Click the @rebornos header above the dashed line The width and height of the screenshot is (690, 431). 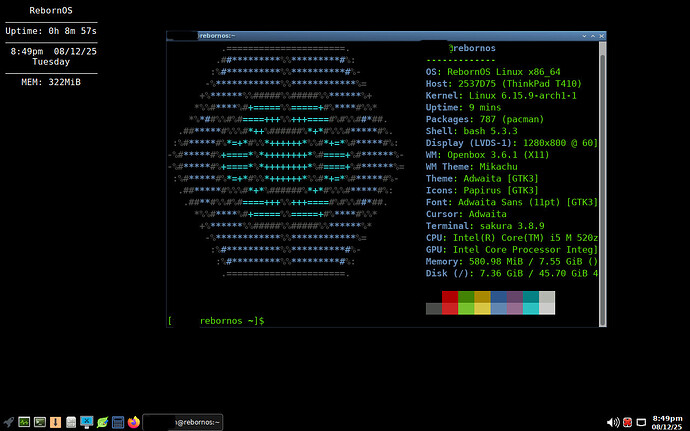click(x=472, y=48)
